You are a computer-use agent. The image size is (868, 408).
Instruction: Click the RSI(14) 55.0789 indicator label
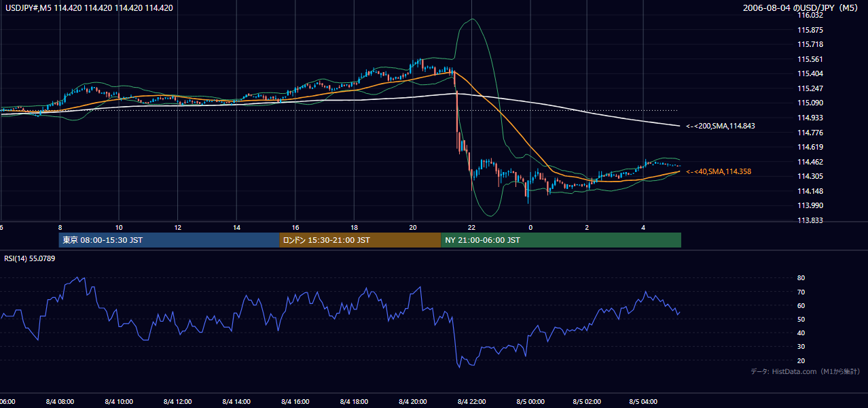click(30, 258)
